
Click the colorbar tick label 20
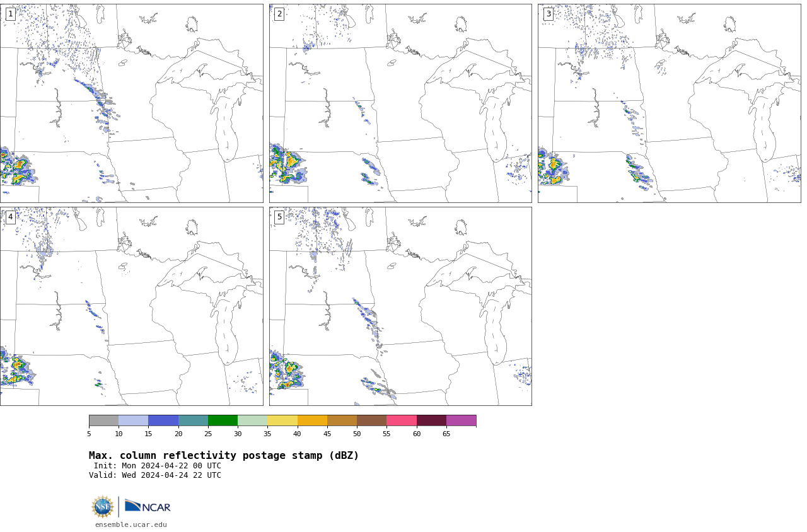[x=178, y=434]
